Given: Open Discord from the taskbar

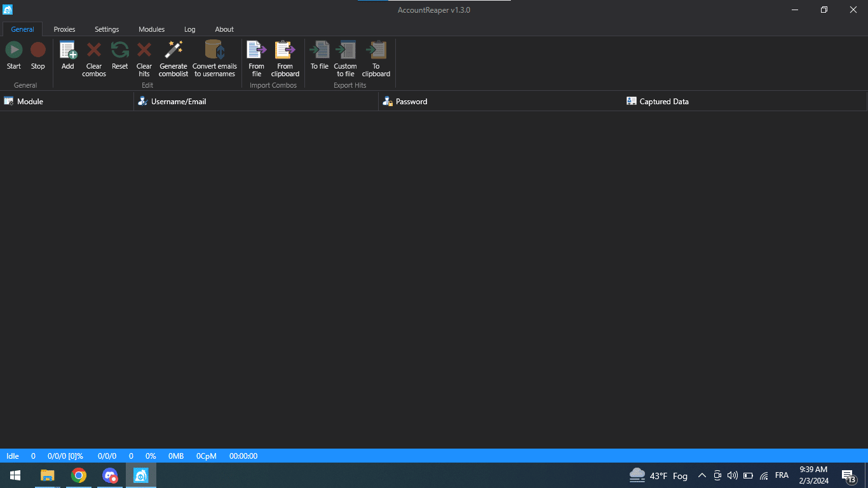Looking at the screenshot, I should pos(110,475).
